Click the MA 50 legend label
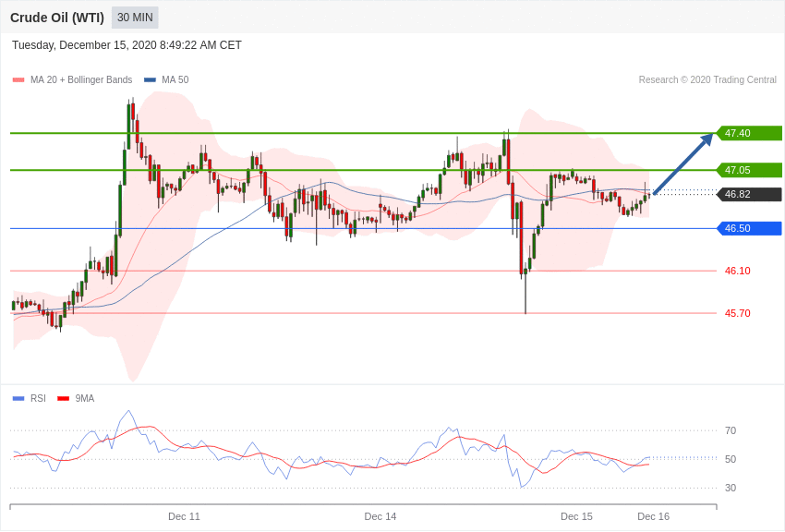Viewport: 785px width, 532px height. [175, 79]
